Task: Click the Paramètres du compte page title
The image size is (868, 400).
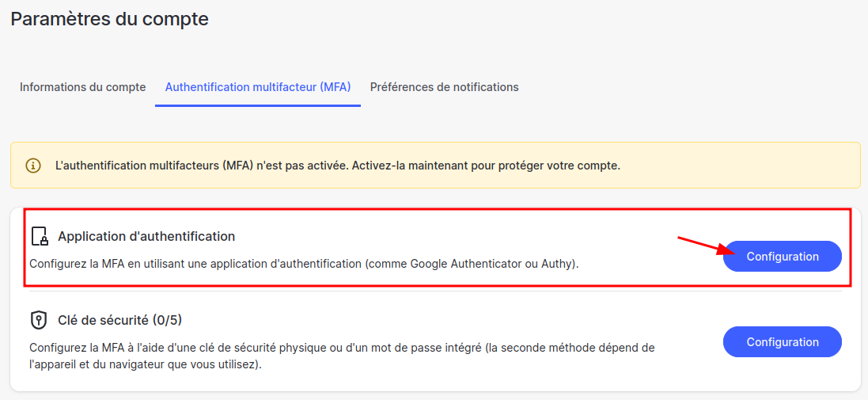Action: [x=110, y=19]
